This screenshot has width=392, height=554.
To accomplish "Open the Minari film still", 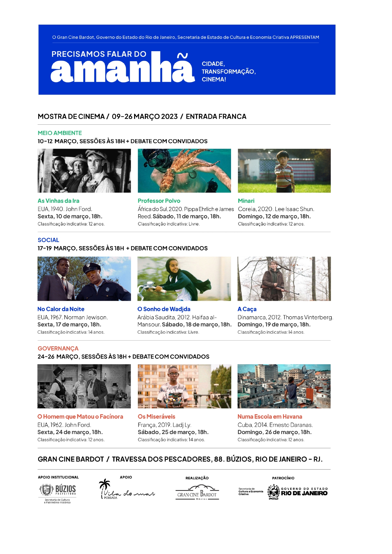I will point(284,171).
